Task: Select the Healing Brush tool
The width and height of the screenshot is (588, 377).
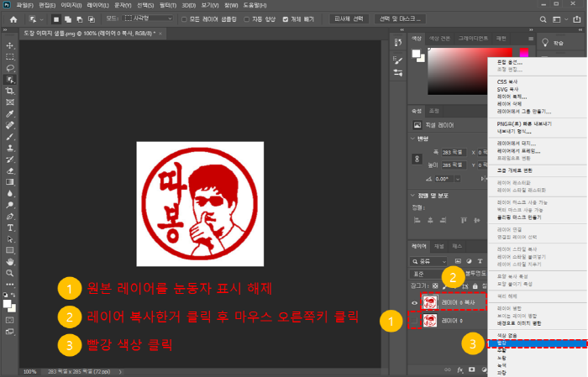Action: coord(10,125)
